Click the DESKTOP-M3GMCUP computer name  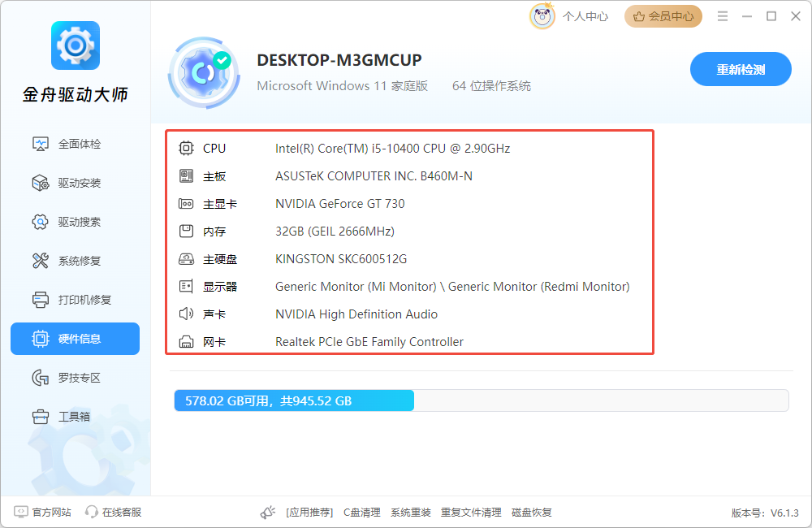point(339,60)
